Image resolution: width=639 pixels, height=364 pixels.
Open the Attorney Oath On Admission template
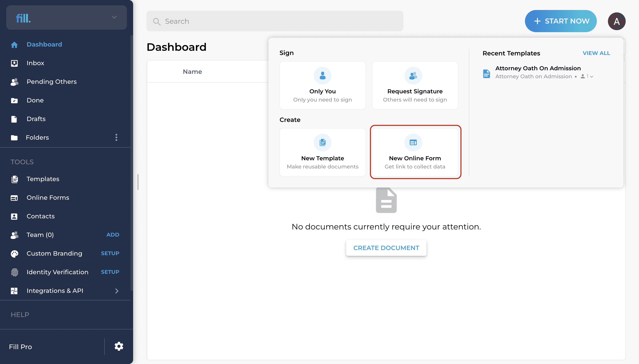click(538, 68)
